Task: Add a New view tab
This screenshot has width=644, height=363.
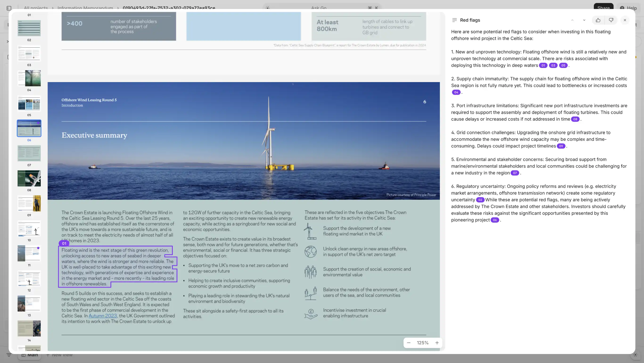Action: 60,355
